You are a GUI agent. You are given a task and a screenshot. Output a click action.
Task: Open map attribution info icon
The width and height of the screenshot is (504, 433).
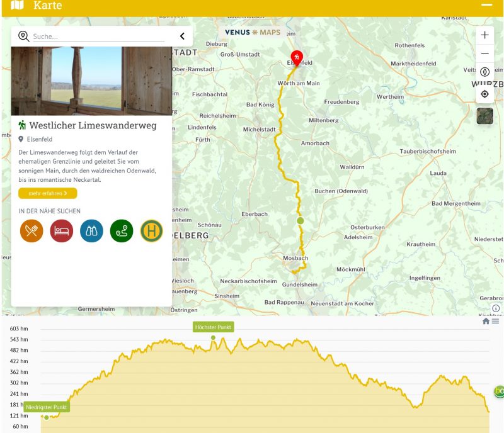496,308
